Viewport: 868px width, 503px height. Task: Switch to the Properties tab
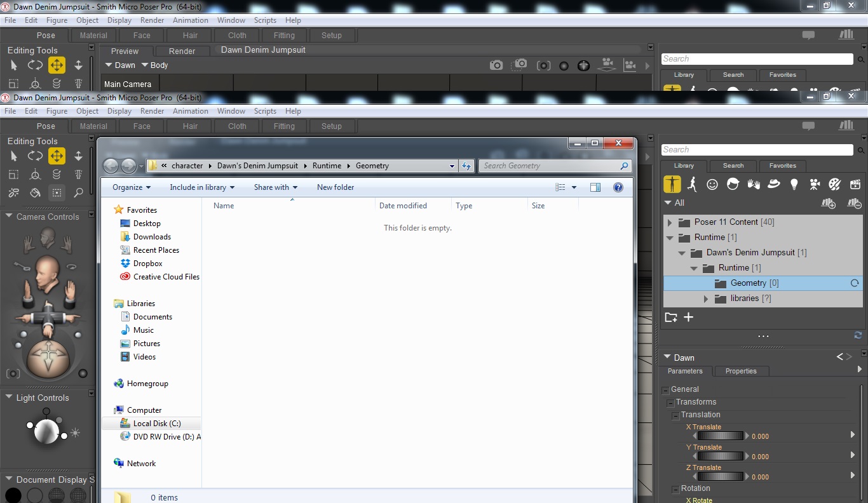click(741, 371)
